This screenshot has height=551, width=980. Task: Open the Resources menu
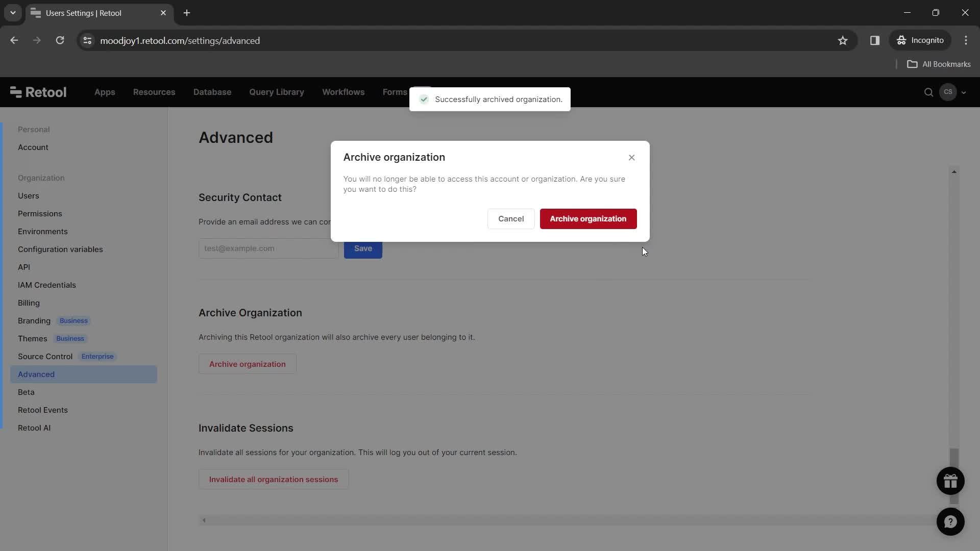pos(154,92)
